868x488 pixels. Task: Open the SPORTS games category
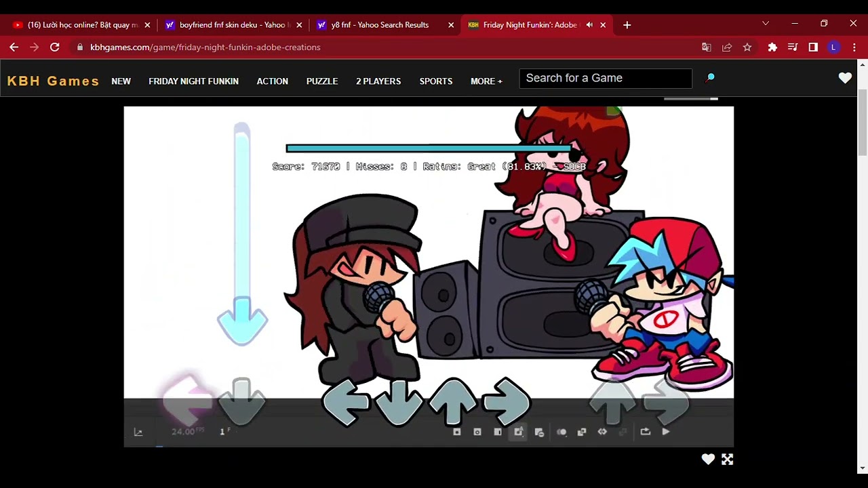[x=436, y=81]
